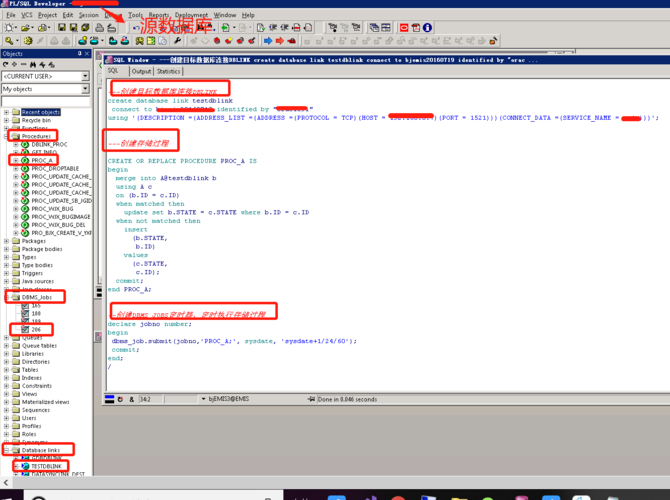Screen dimensions: 670x500
Task: Click the PROC_A procedure icon
Action: pos(25,160)
